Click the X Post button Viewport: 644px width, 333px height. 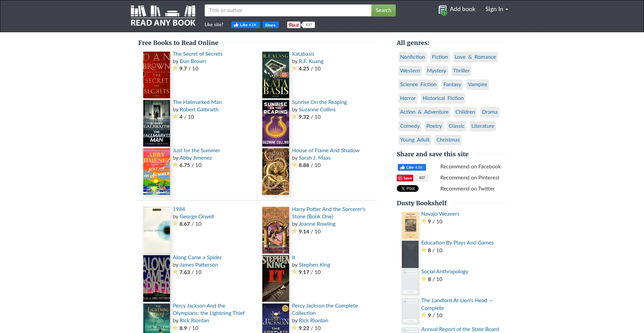(x=407, y=188)
